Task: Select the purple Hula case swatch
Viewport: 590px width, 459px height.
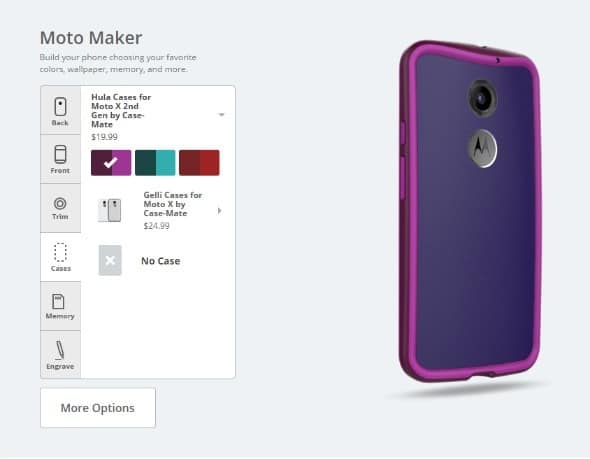Action: 111,163
